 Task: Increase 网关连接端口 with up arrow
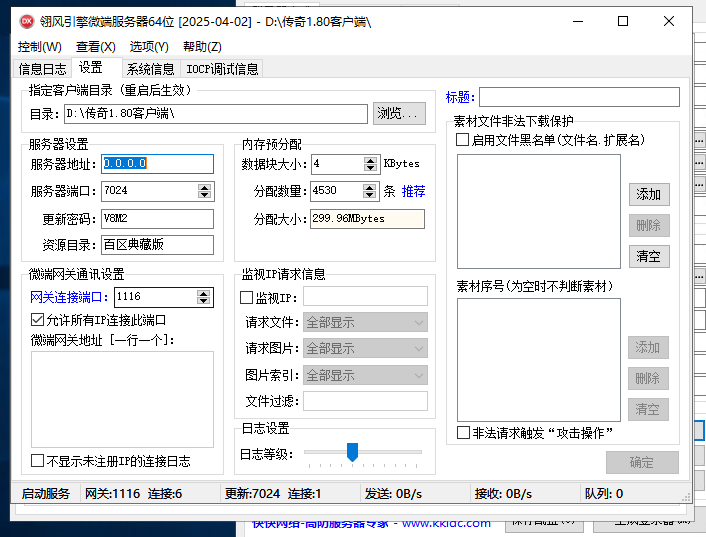pyautogui.click(x=204, y=293)
